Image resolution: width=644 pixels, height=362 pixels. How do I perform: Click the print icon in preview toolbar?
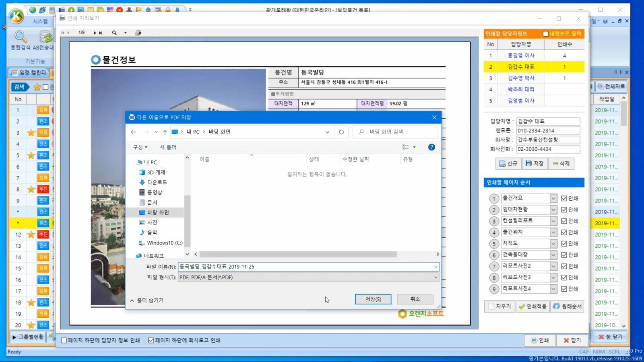(x=138, y=33)
